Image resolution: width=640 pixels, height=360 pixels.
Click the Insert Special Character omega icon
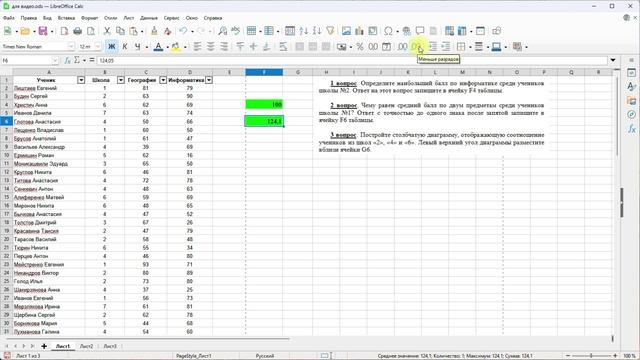pyautogui.click(x=389, y=31)
